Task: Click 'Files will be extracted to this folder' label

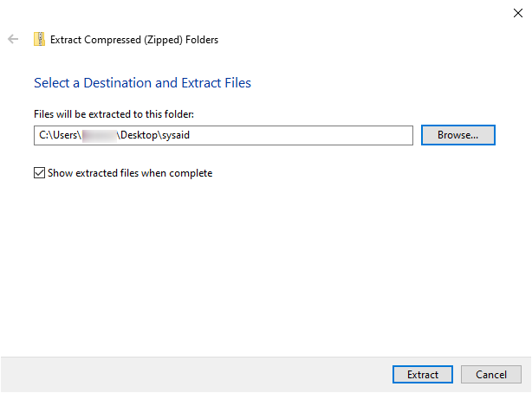Action: pos(114,114)
